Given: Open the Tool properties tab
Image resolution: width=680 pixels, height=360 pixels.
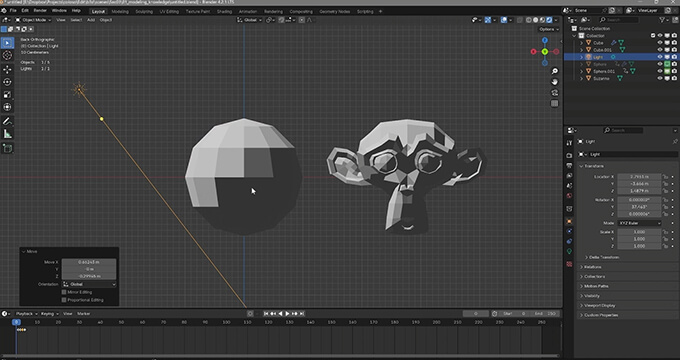Looking at the screenshot, I should 569,143.
